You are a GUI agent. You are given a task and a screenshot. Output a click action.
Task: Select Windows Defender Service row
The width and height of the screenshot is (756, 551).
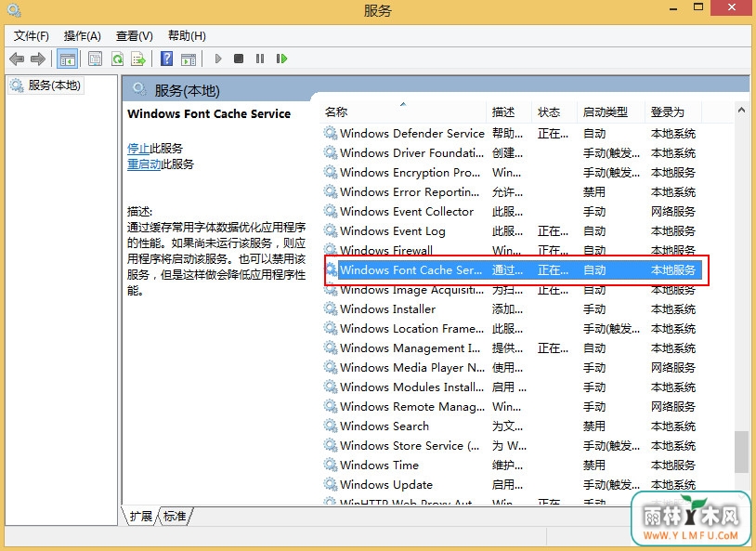coord(512,133)
